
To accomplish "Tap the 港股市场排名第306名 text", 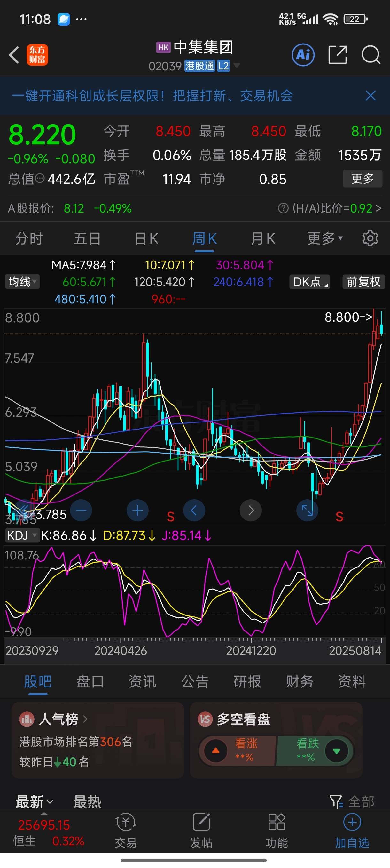I will click(x=76, y=742).
